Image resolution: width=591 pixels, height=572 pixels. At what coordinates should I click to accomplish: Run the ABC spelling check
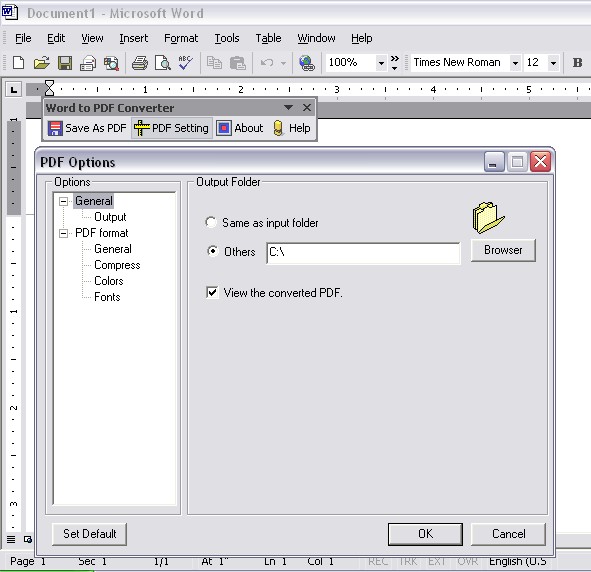(x=186, y=63)
